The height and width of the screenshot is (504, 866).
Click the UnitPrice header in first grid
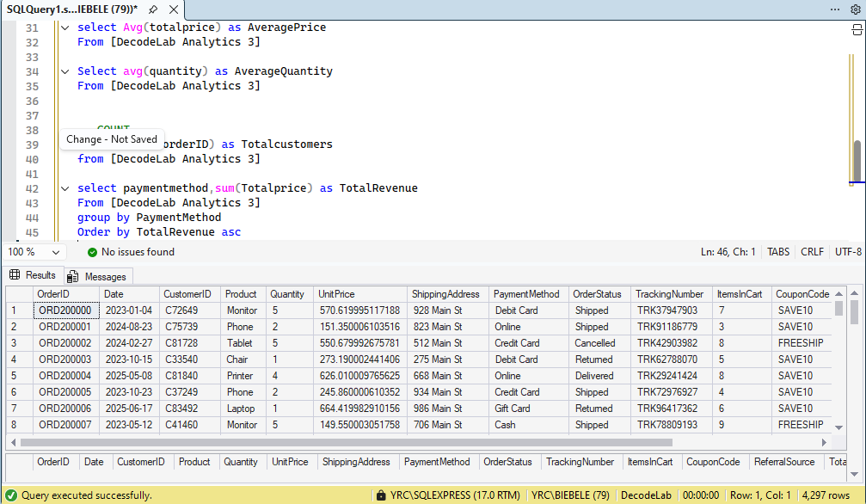click(360, 294)
